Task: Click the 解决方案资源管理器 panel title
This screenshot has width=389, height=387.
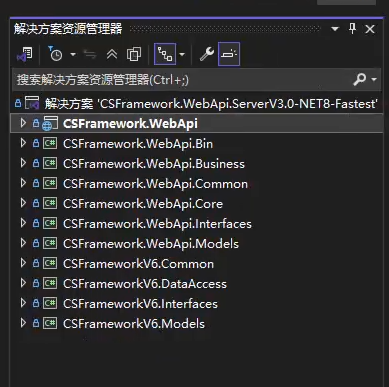Action: point(68,29)
